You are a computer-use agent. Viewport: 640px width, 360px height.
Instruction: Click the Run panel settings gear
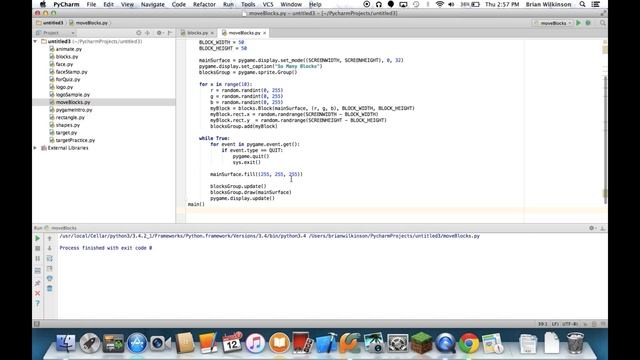pos(591,228)
